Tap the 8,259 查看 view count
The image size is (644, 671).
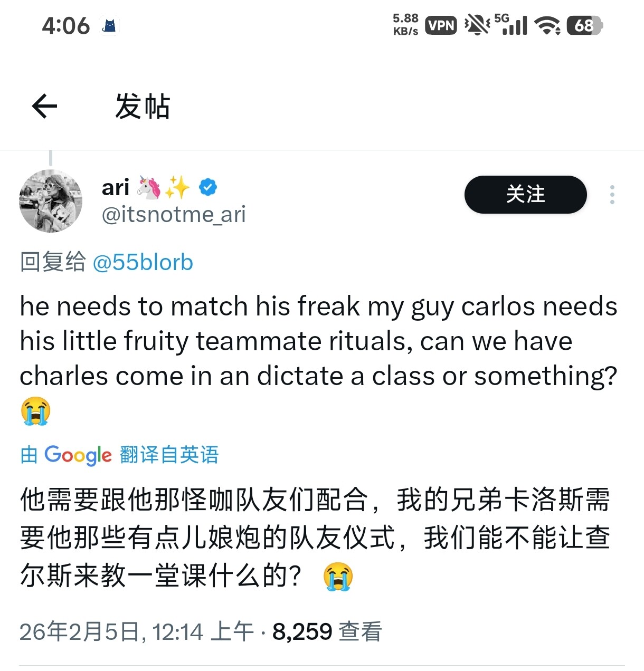click(x=327, y=631)
